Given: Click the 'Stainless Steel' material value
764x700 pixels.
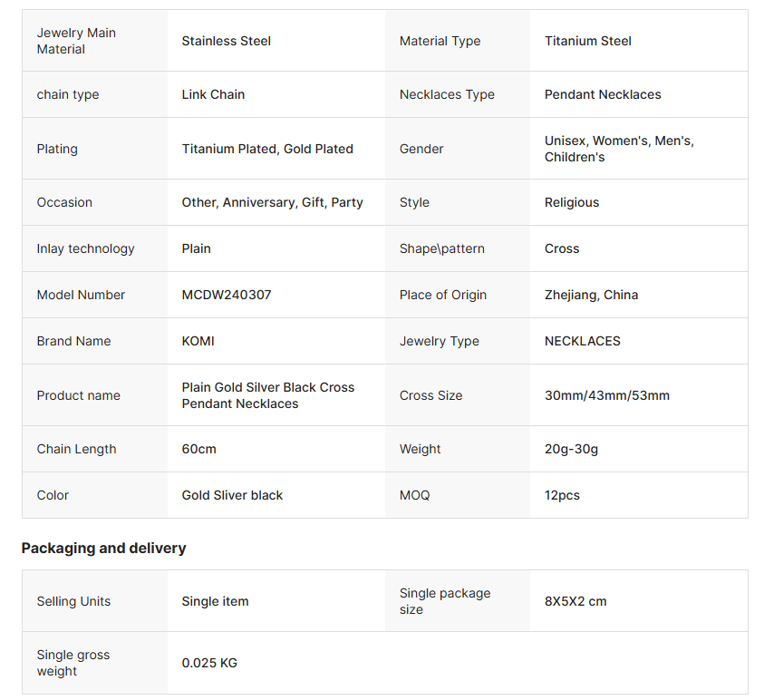Looking at the screenshot, I should (x=227, y=41).
